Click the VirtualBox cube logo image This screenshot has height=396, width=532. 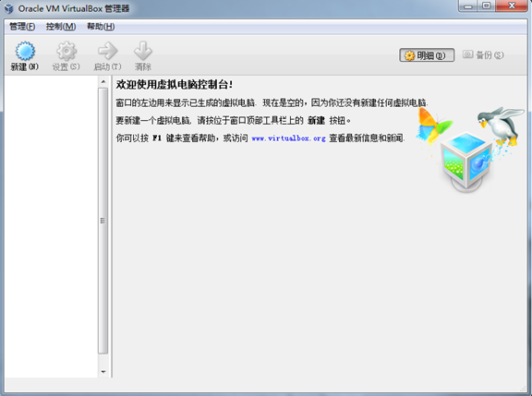pyautogui.click(x=467, y=161)
